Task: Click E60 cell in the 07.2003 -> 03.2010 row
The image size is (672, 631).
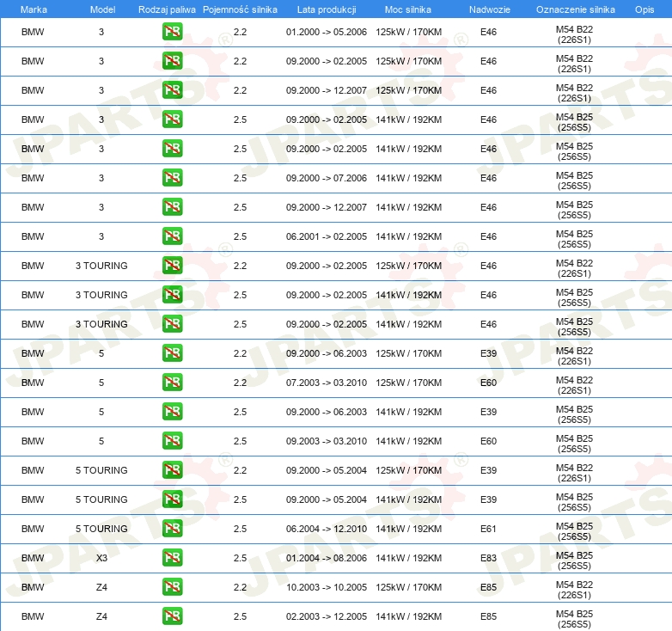Action: click(x=488, y=383)
